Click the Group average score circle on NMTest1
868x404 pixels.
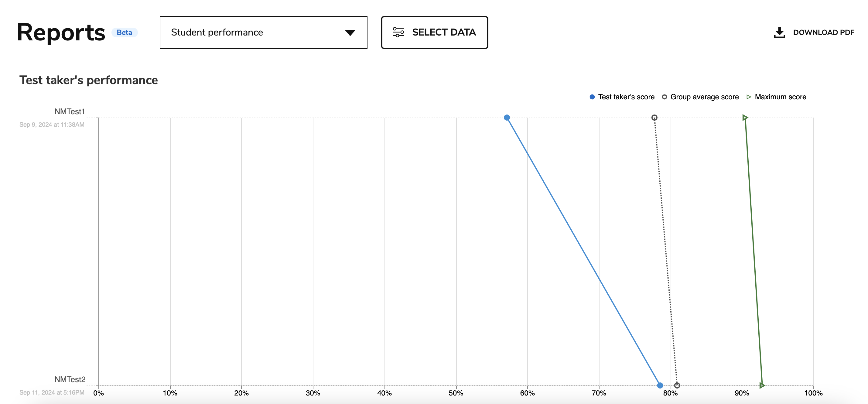pyautogui.click(x=654, y=118)
